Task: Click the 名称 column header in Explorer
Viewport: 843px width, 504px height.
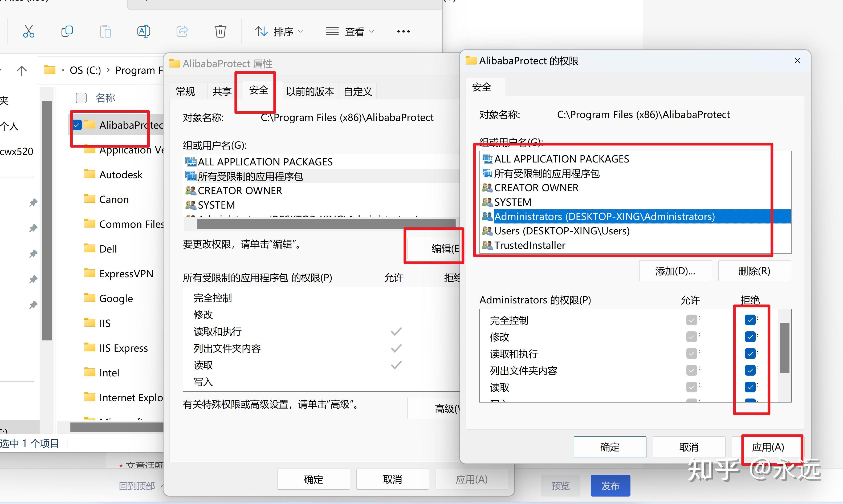Action: (x=105, y=98)
